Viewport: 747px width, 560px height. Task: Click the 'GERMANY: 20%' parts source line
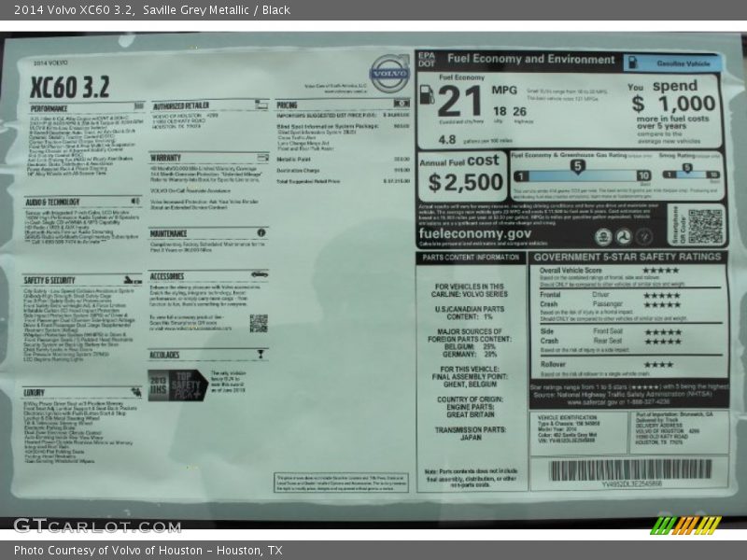click(470, 355)
